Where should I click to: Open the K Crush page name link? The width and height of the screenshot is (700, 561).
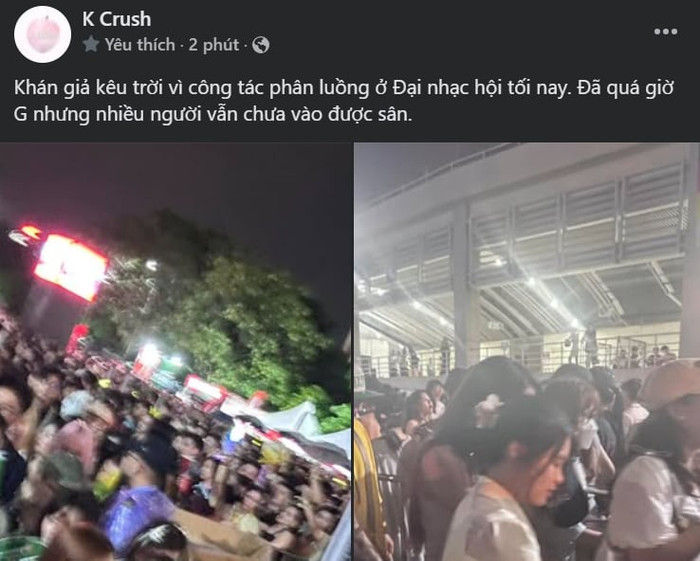[117, 19]
